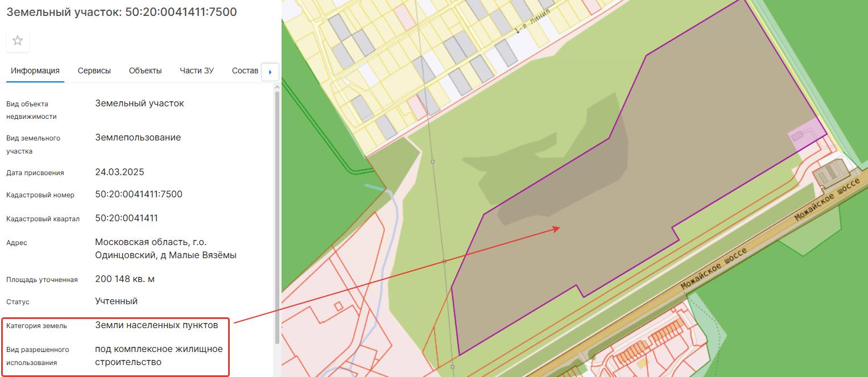Screen dimensions: 868x377
Task: Click the cadastral quarter 50:20:0041411 value
Action: (126, 218)
